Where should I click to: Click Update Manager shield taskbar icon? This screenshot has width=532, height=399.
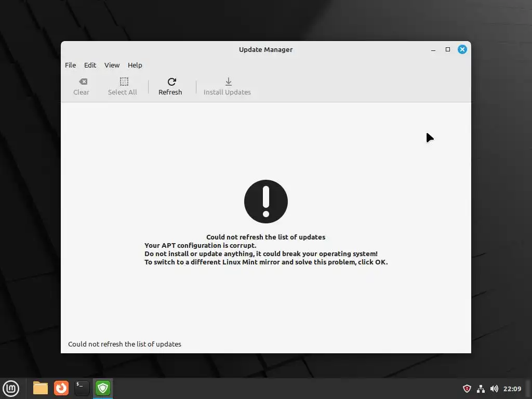[x=103, y=388]
